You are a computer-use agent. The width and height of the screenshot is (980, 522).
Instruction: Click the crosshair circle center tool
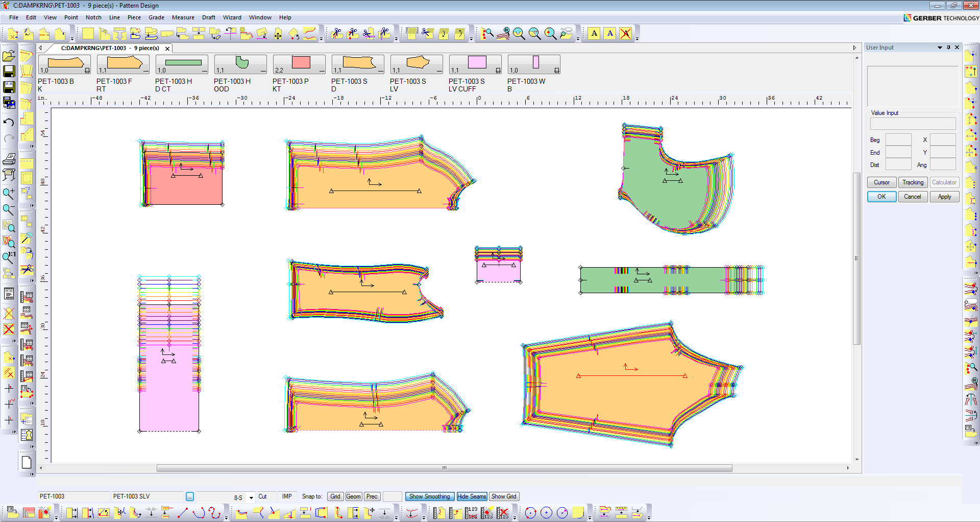[547, 513]
